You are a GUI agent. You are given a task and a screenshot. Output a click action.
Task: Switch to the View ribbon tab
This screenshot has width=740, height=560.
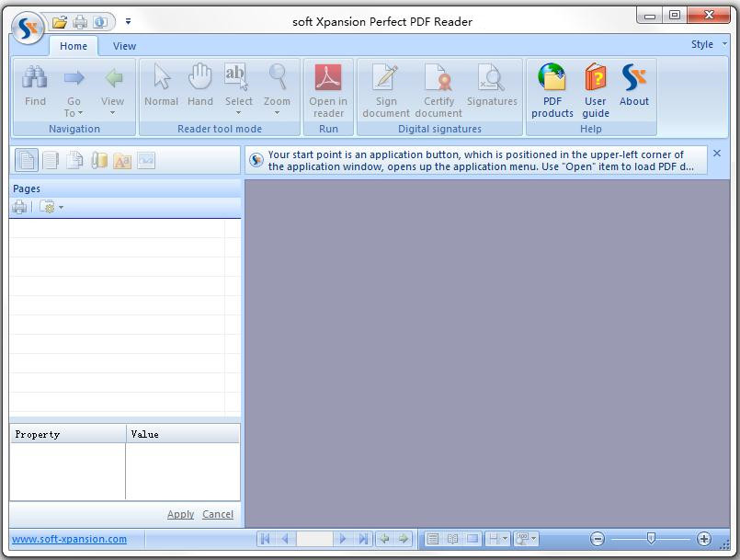tap(124, 46)
